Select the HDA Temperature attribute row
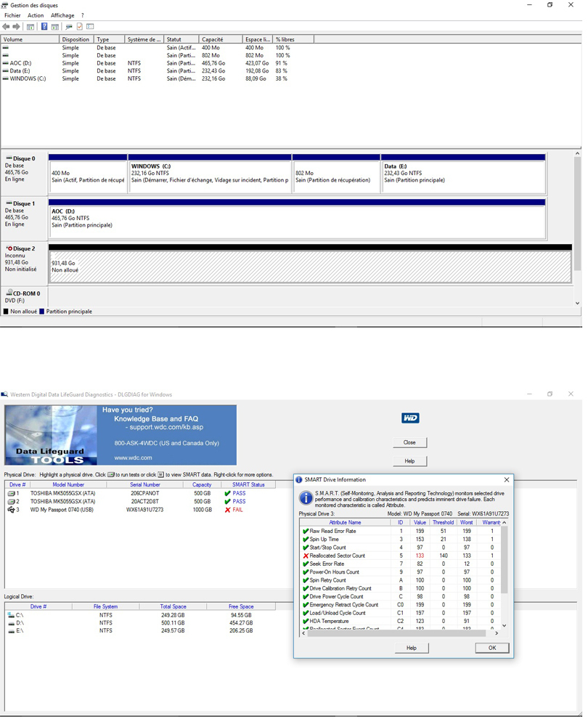Image resolution: width=588 pixels, height=724 pixels. coord(400,622)
